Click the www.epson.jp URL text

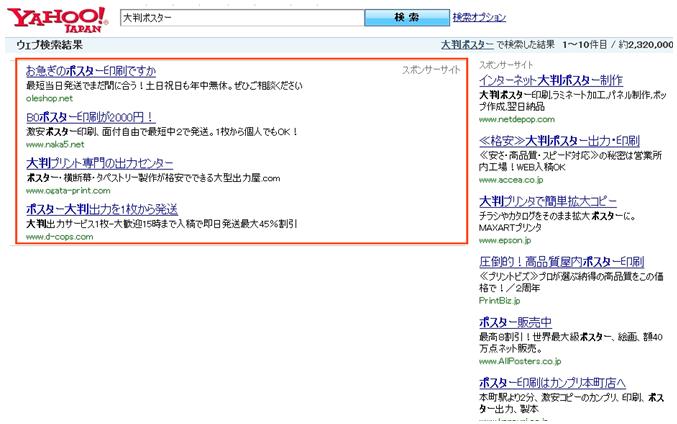[505, 240]
